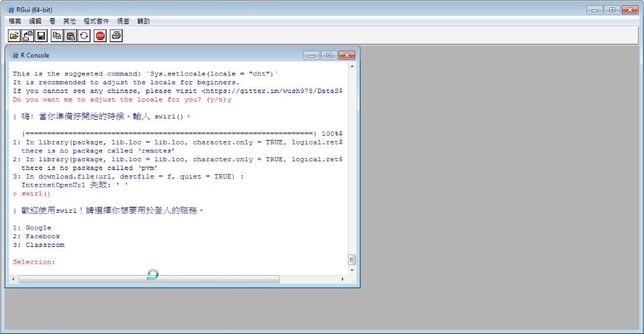Open the 程式套件 menu
Viewport: 644px width, 334px height.
tap(96, 21)
